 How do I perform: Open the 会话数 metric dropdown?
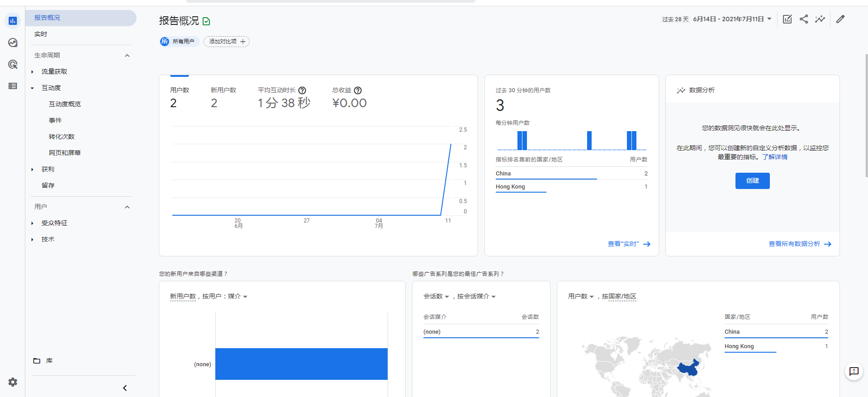[x=436, y=297]
